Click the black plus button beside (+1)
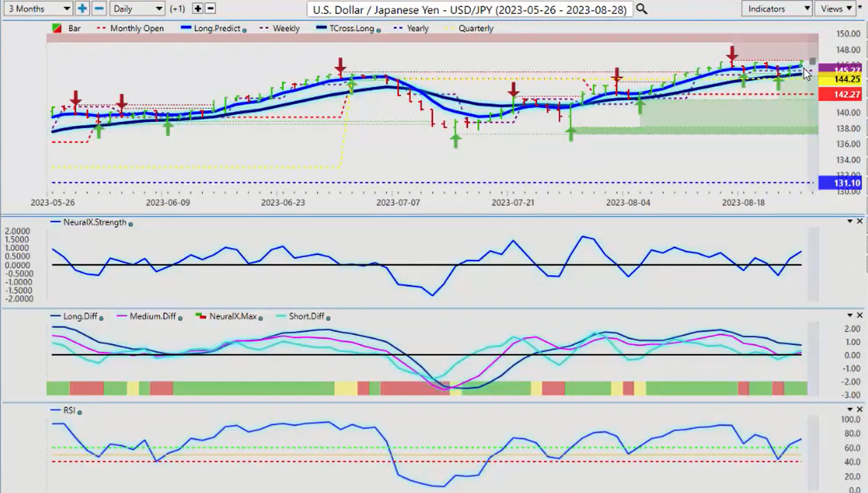 pyautogui.click(x=198, y=8)
